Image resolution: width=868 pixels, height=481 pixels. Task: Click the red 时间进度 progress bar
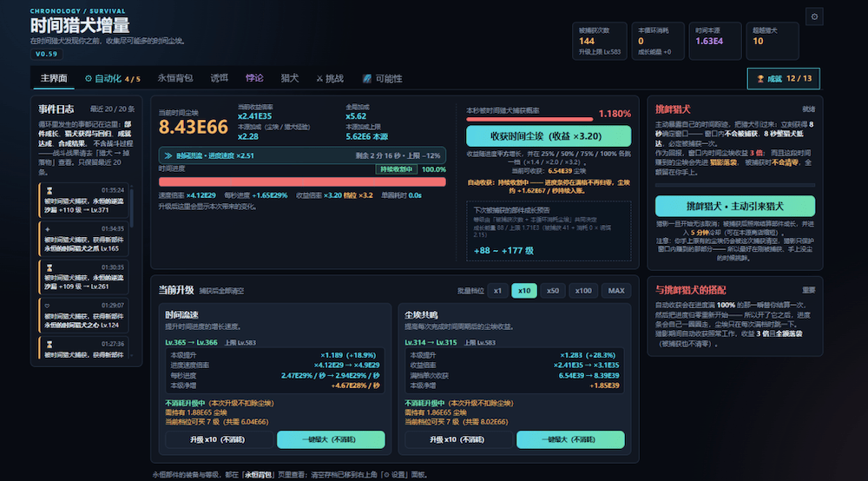point(302,182)
